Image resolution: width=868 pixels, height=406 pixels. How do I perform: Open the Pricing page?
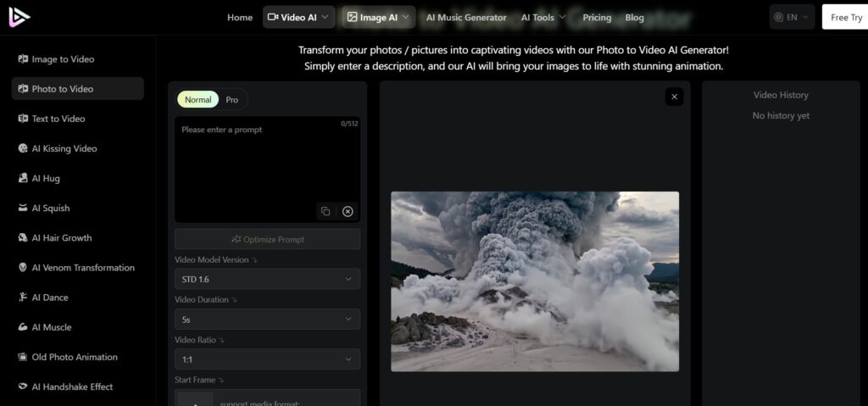coord(597,17)
